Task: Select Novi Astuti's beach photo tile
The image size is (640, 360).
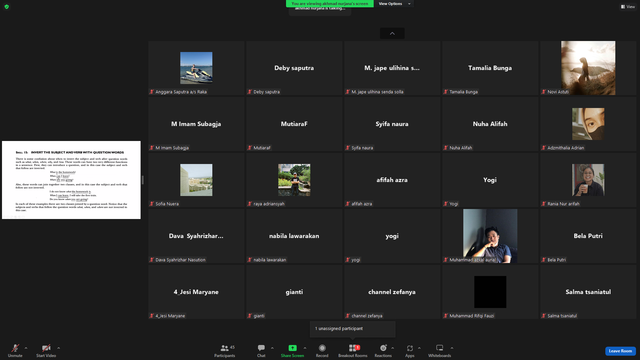Action: click(x=588, y=68)
